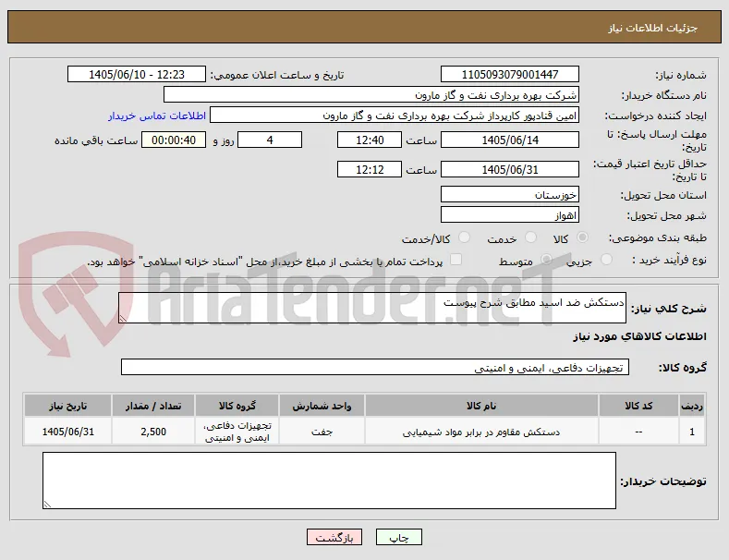Click the تعداد / مقدار column header
The height and width of the screenshot is (560, 729).
pyautogui.click(x=153, y=406)
